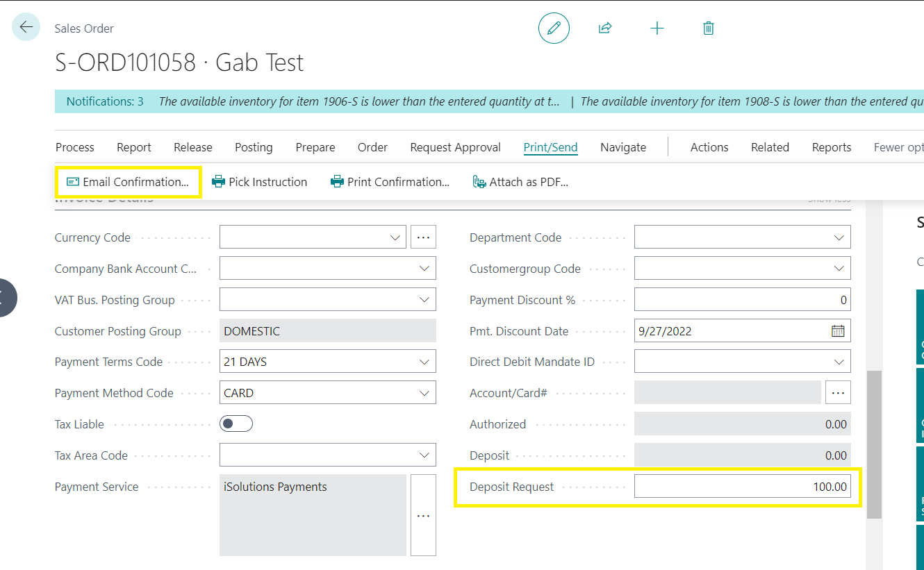Screen dimensions: 924x570
Task: Open the share icon
Action: tap(605, 28)
